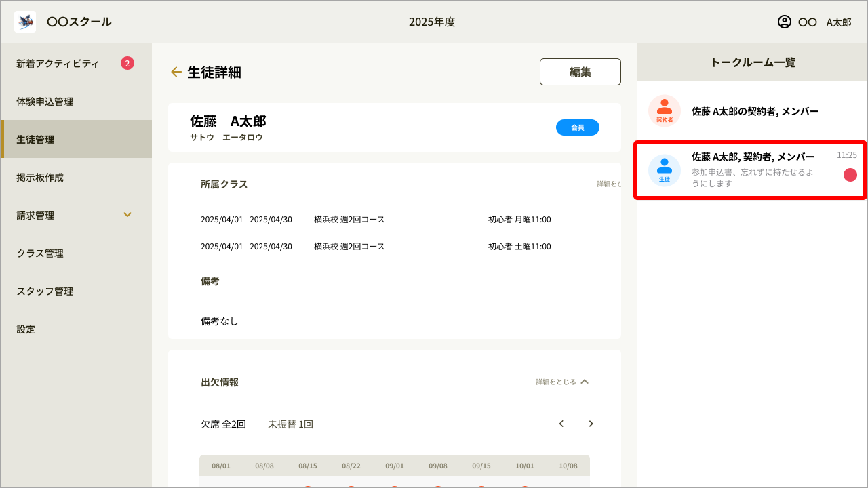Select the 08/15 date column header

pyautogui.click(x=308, y=466)
